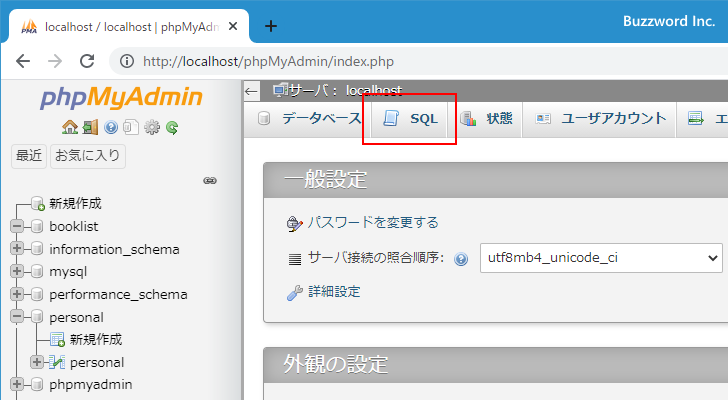Image resolution: width=728 pixels, height=400 pixels.
Task: Click the chain link icon in sidebar
Action: 210,181
